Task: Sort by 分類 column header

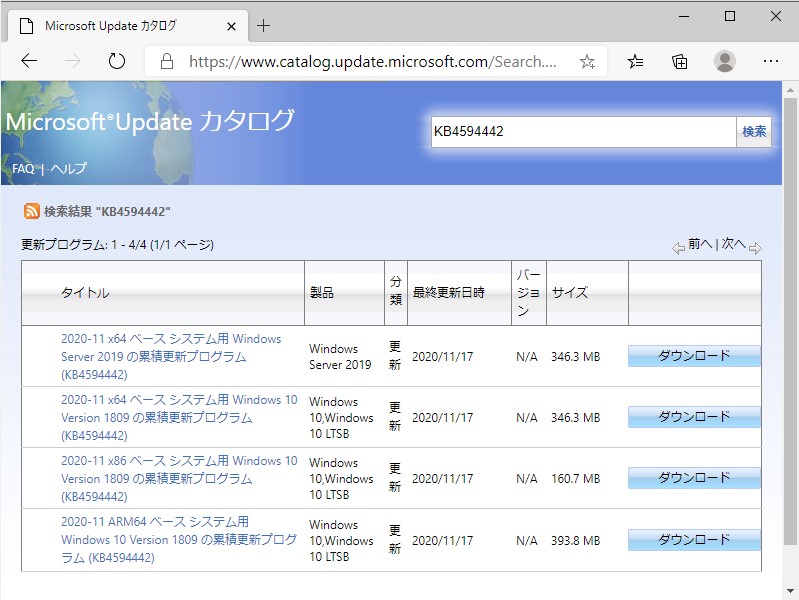Action: point(395,291)
